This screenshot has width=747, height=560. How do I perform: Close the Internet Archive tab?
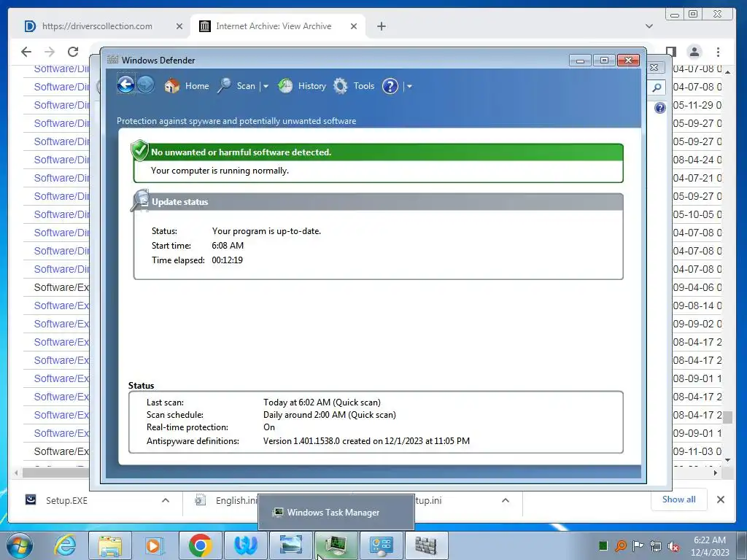[x=354, y=26]
